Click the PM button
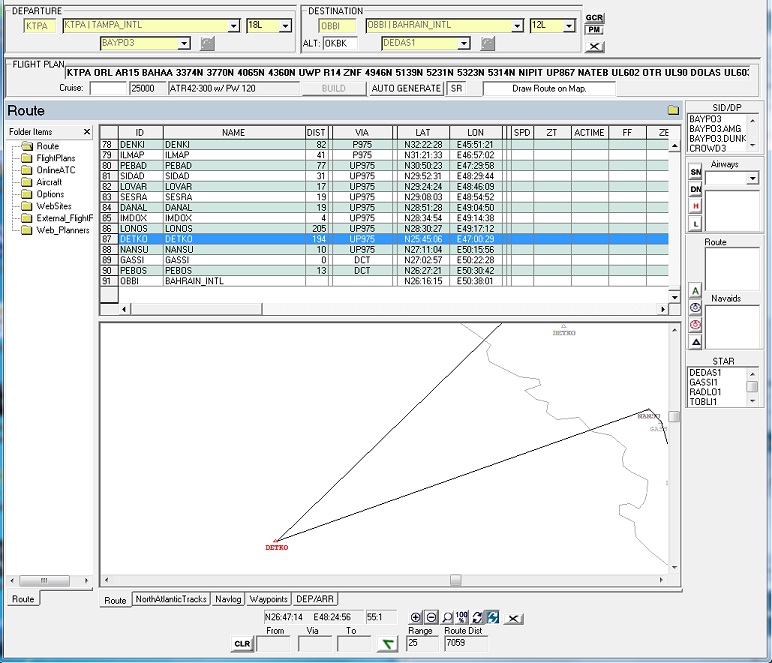The width and height of the screenshot is (772, 663). (x=594, y=30)
